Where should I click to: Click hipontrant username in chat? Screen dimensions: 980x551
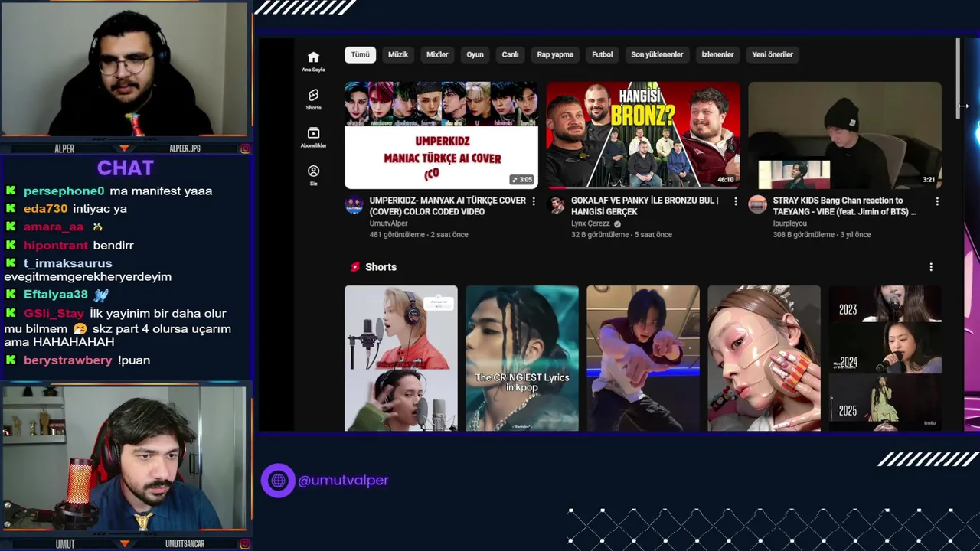pyautogui.click(x=56, y=245)
